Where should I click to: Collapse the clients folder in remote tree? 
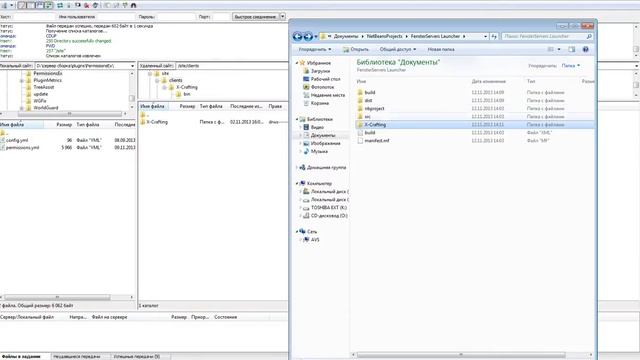(157, 81)
